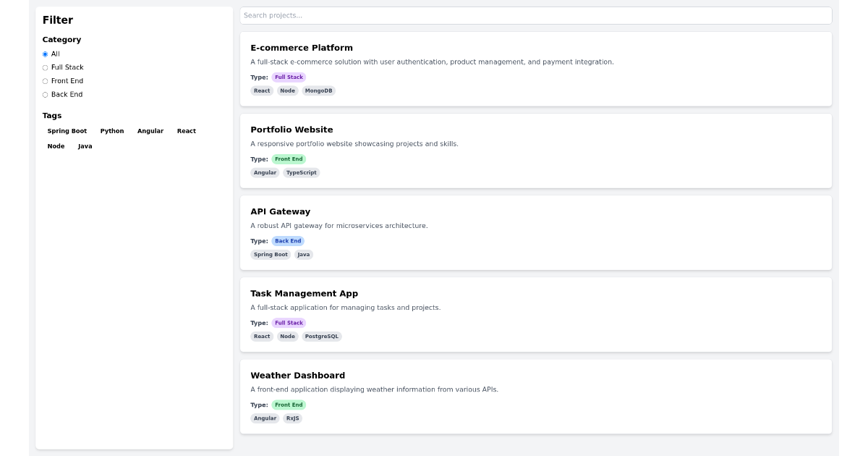Toggle the Spring Boot tag filter

tap(67, 131)
